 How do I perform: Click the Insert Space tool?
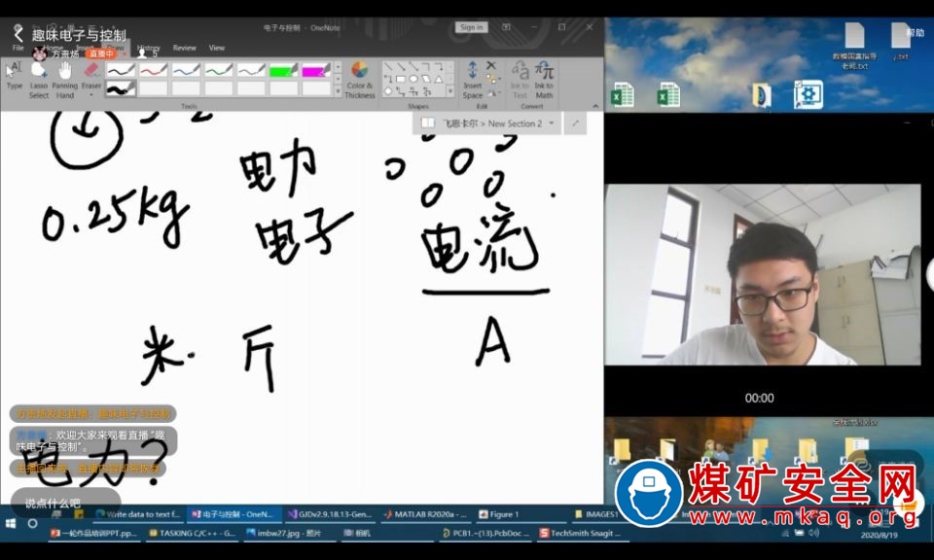(x=473, y=79)
